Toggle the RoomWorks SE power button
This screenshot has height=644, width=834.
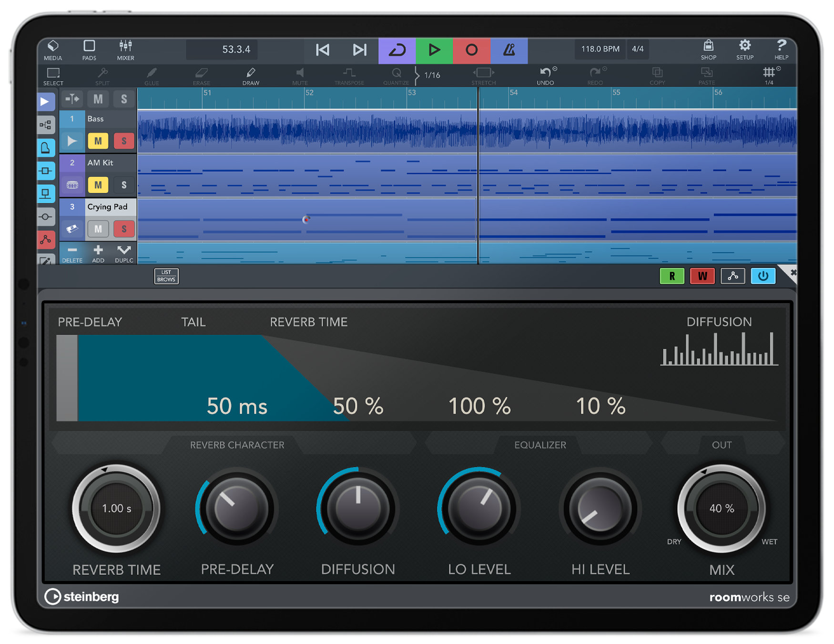(x=763, y=276)
